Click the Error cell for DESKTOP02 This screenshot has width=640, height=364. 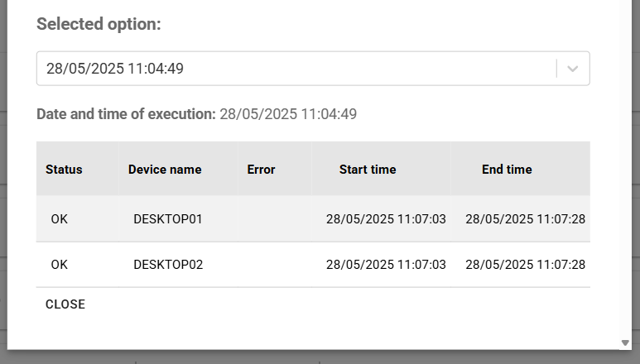click(x=274, y=265)
